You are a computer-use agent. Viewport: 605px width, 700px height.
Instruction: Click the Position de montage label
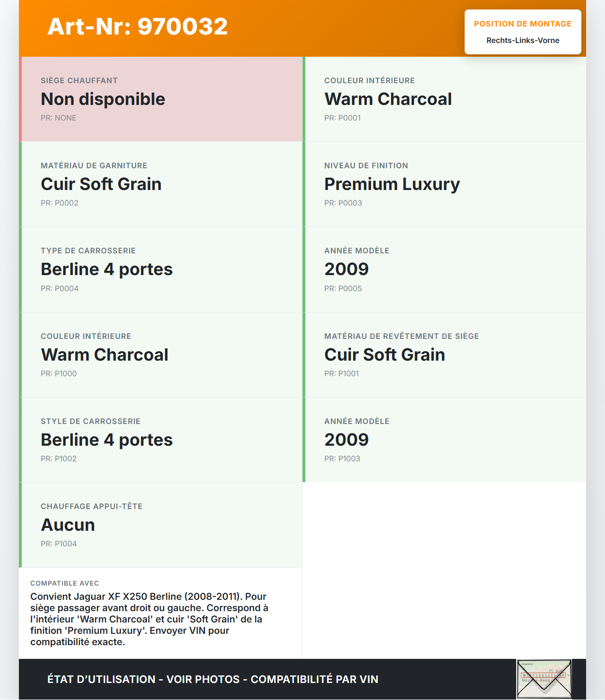pyautogui.click(x=522, y=24)
